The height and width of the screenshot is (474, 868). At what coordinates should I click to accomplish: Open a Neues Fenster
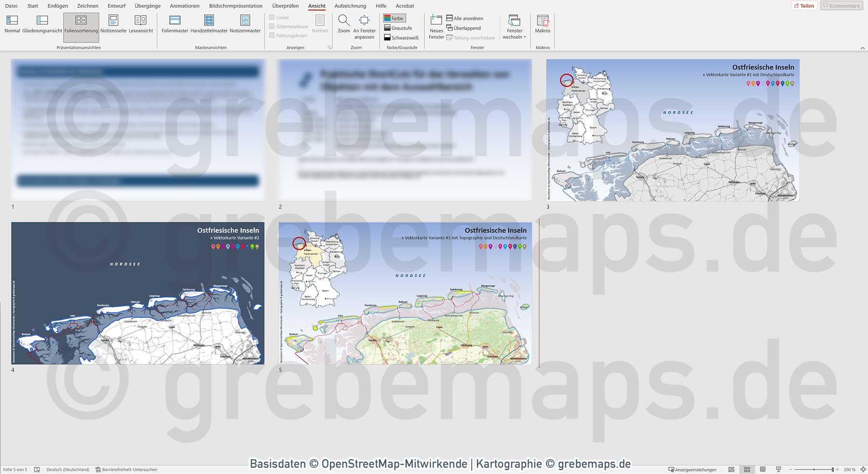tap(436, 27)
